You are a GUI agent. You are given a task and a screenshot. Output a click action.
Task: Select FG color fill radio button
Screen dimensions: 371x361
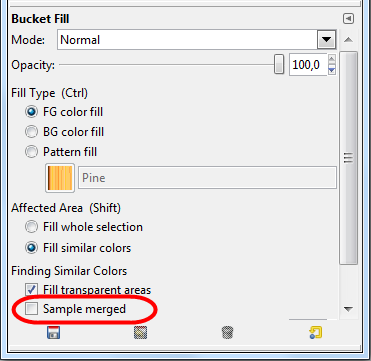tap(31, 112)
